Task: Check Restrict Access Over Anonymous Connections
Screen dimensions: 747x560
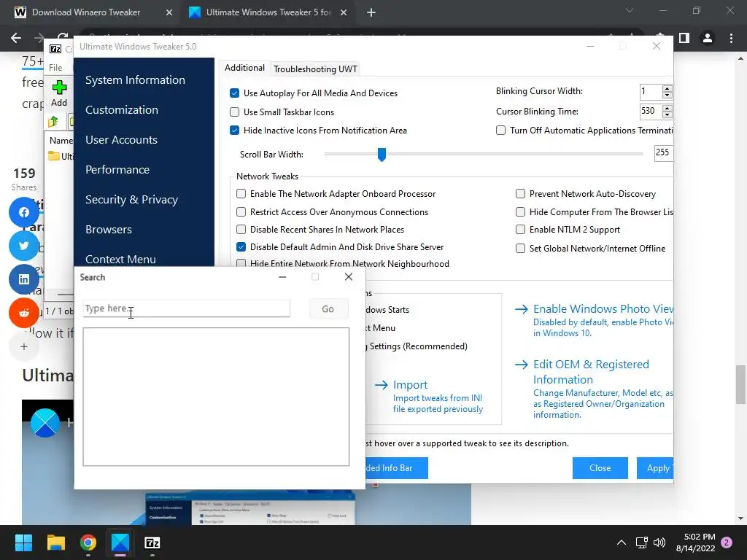Action: [x=241, y=212]
